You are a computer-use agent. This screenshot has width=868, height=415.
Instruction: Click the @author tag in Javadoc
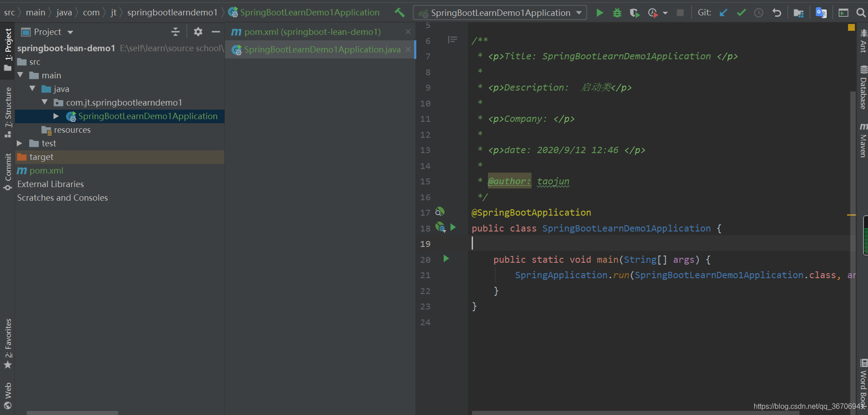[x=509, y=181]
